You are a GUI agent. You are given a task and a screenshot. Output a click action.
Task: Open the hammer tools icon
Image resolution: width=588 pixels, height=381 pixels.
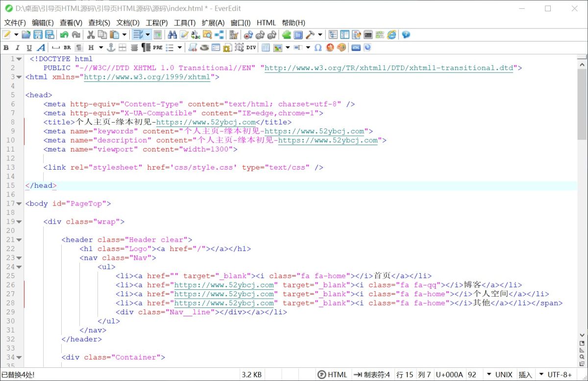tap(310, 35)
